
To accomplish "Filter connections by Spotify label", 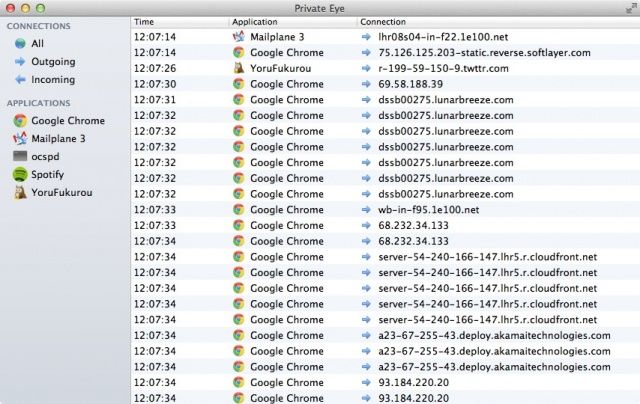I will pos(48,175).
